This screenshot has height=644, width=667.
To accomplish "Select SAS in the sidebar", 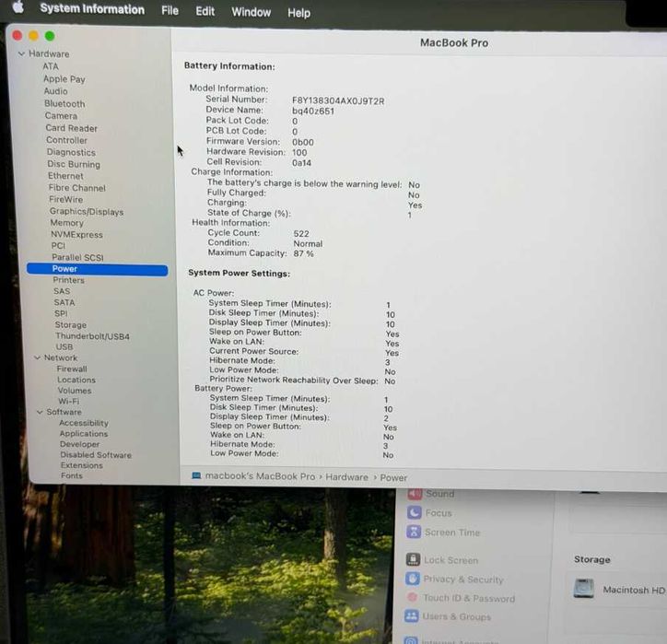I will (x=62, y=291).
